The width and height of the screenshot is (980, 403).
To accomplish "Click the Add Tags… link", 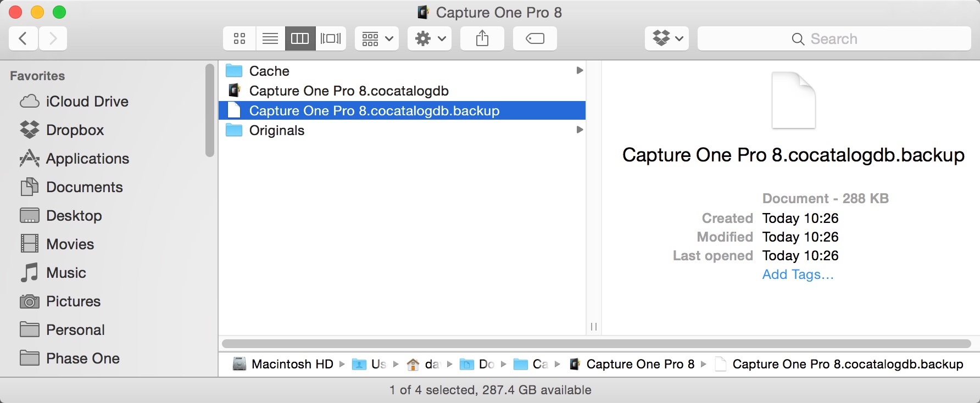I will tap(798, 275).
